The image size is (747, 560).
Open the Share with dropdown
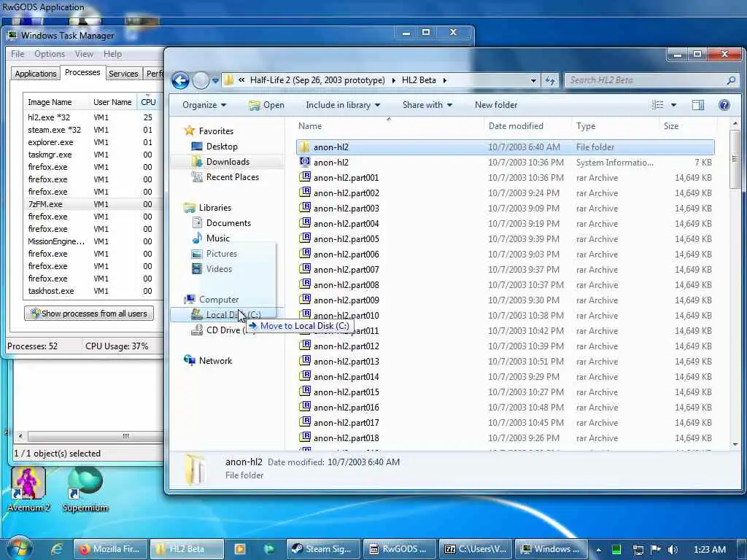coord(427,105)
